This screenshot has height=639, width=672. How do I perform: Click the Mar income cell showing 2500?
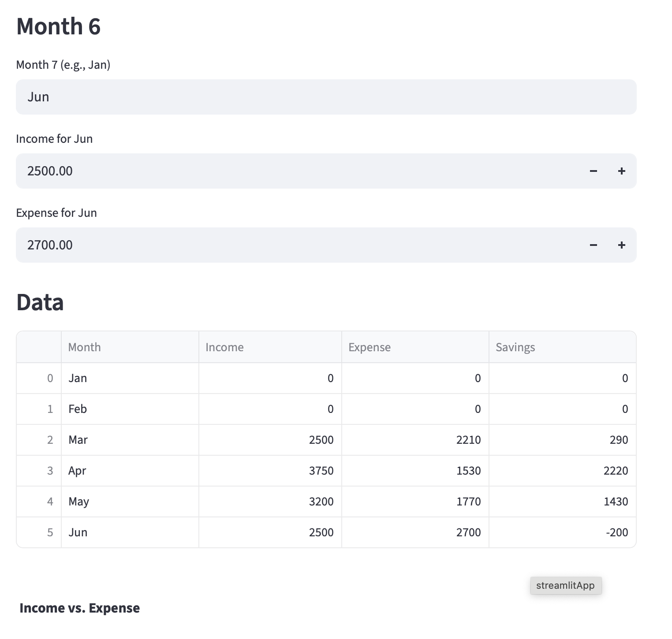[321, 440]
